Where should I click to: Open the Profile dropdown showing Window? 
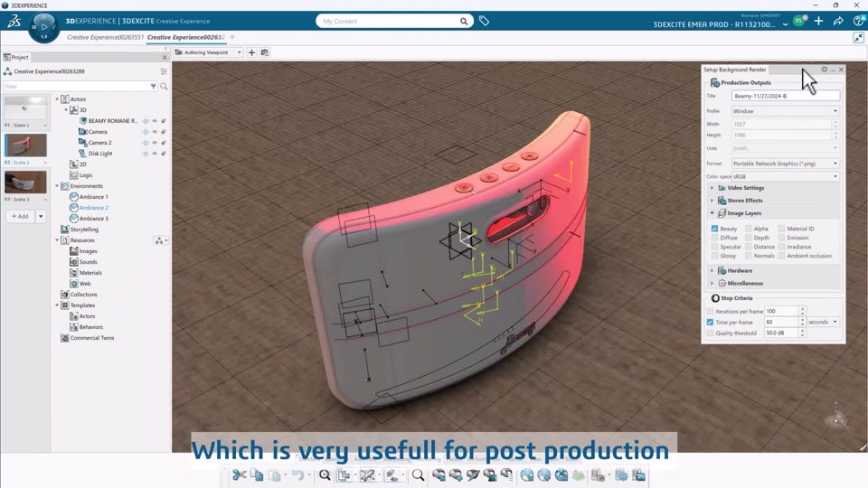785,111
